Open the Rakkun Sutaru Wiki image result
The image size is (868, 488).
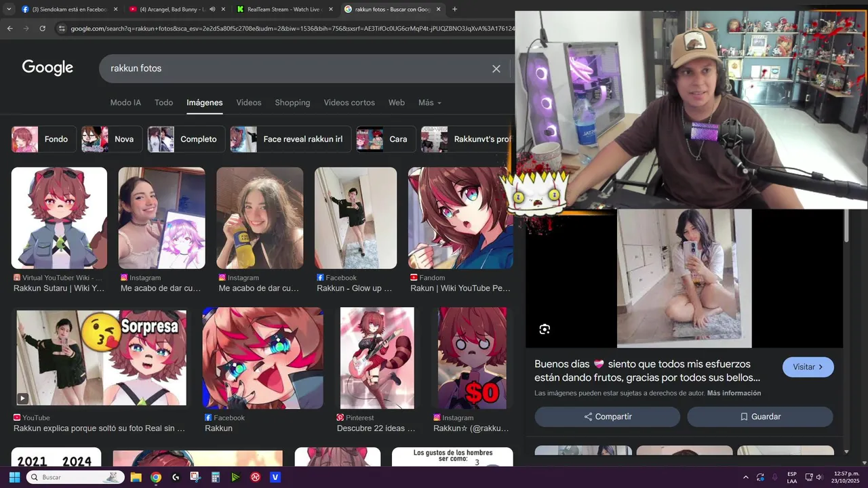[x=59, y=218]
